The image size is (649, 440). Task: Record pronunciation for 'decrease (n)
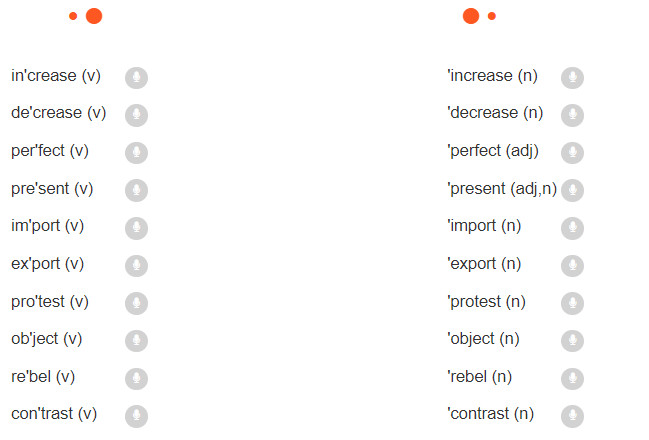click(x=572, y=115)
